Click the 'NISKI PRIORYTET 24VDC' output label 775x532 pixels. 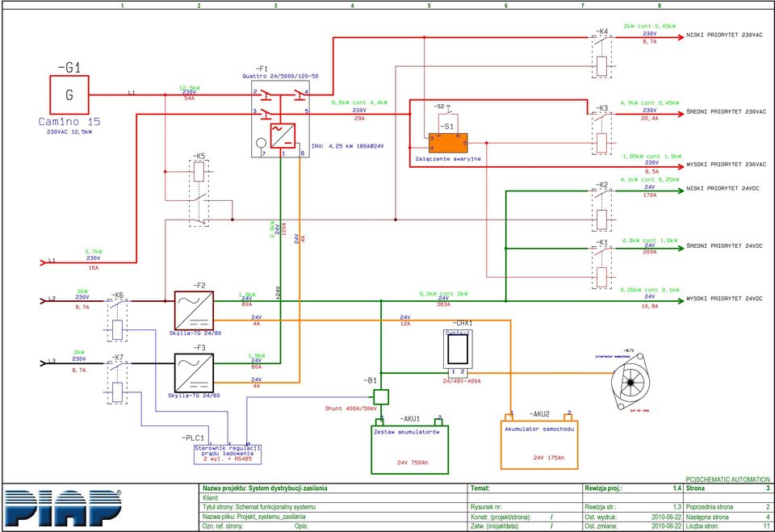[723, 188]
